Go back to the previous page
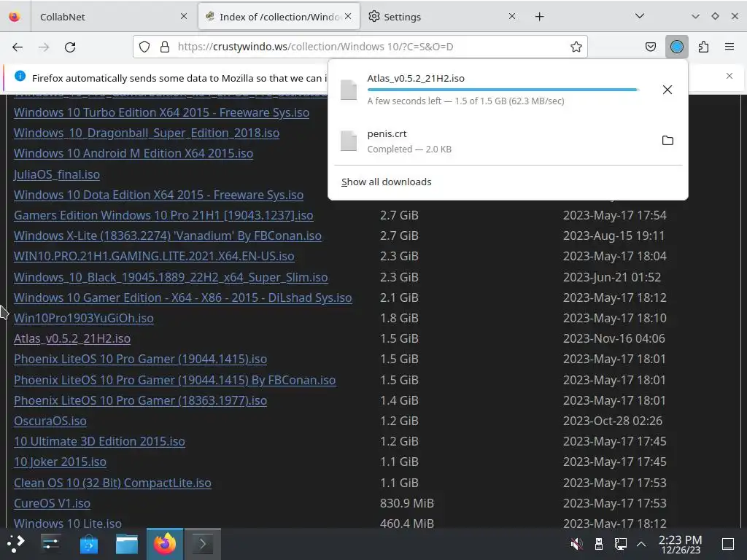This screenshot has height=560, width=747. (18, 47)
